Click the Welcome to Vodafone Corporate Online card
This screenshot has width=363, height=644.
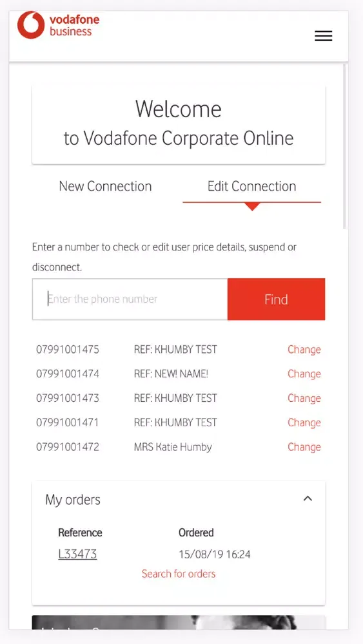pos(179,125)
